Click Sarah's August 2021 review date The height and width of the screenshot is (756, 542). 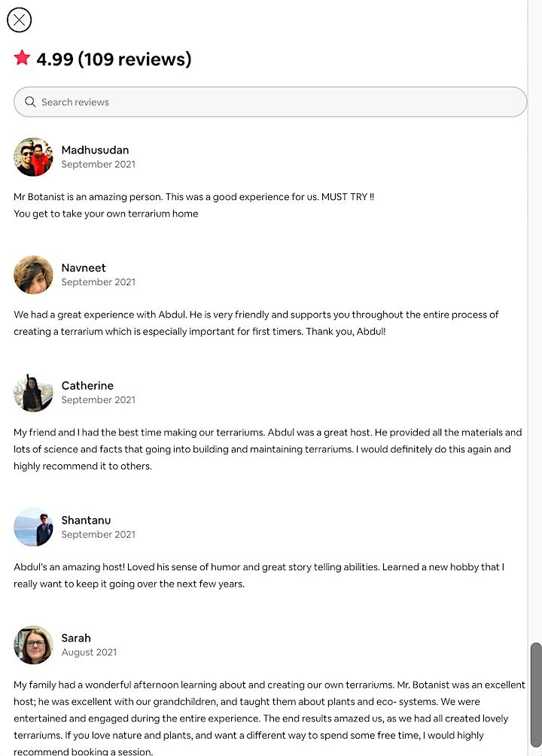click(x=89, y=653)
